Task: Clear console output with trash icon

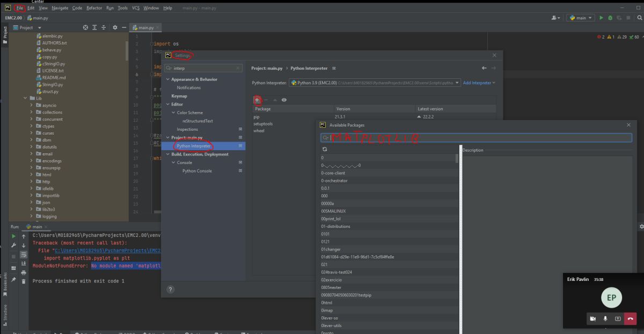Action: tap(24, 281)
